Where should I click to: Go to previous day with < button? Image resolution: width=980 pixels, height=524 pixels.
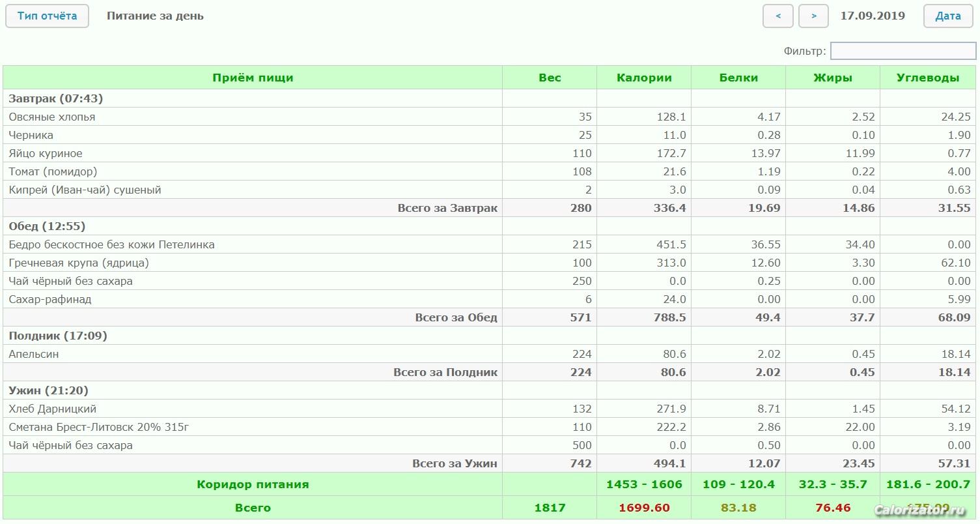(x=778, y=16)
